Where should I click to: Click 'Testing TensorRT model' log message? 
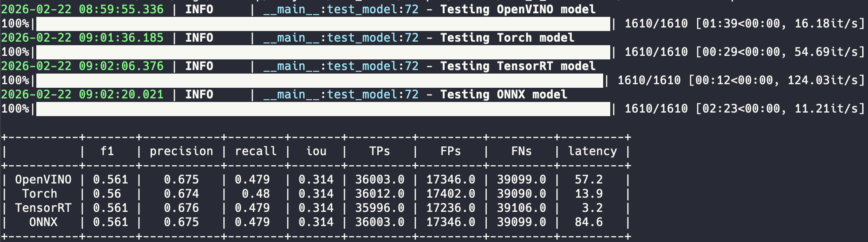[518, 66]
